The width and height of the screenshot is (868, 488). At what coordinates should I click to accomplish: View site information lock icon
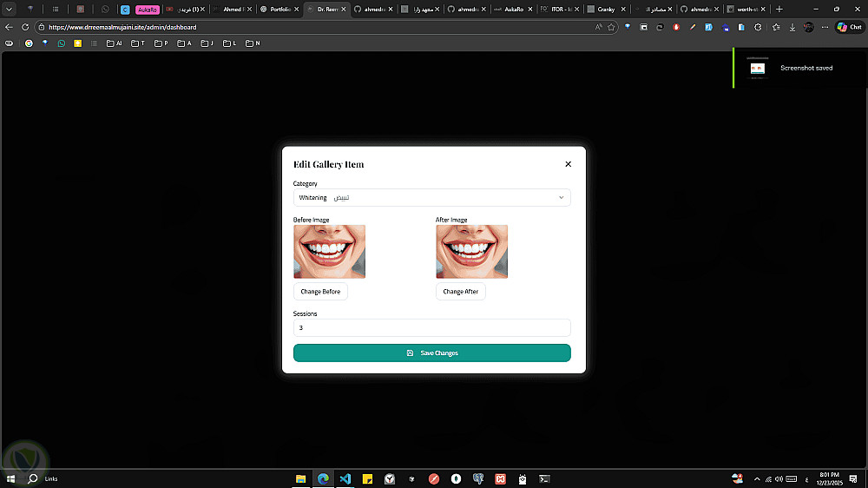(42, 27)
